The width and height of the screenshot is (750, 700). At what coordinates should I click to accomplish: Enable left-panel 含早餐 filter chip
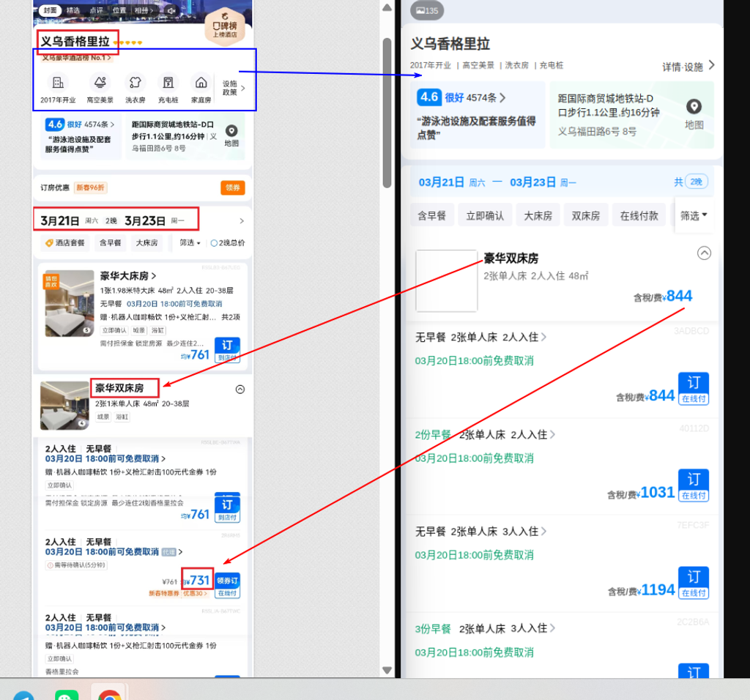coord(110,243)
